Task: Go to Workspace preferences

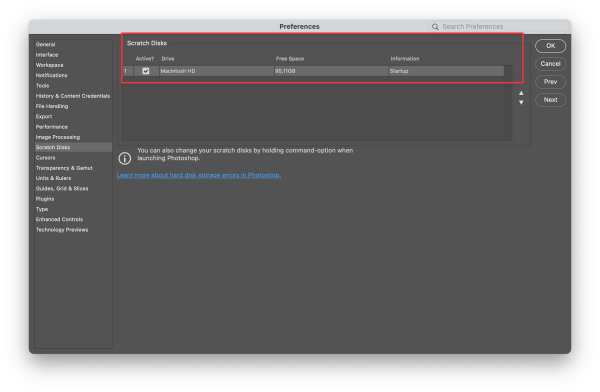Action: (x=49, y=65)
